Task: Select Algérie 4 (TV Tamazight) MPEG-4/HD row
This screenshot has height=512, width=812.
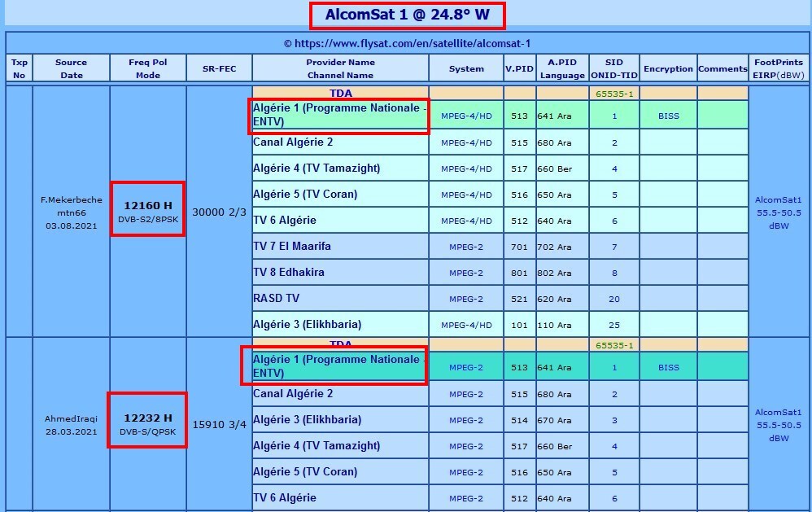Action: tap(317, 168)
